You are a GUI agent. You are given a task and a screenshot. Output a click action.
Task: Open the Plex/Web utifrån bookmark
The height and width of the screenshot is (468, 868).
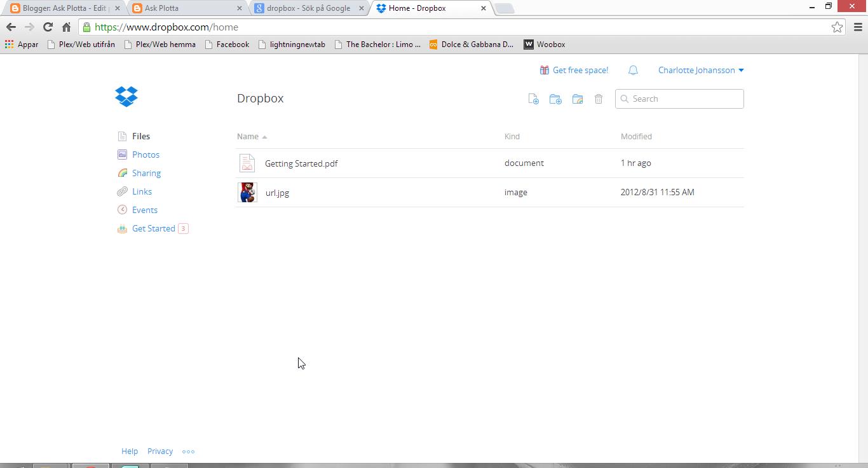(x=81, y=45)
